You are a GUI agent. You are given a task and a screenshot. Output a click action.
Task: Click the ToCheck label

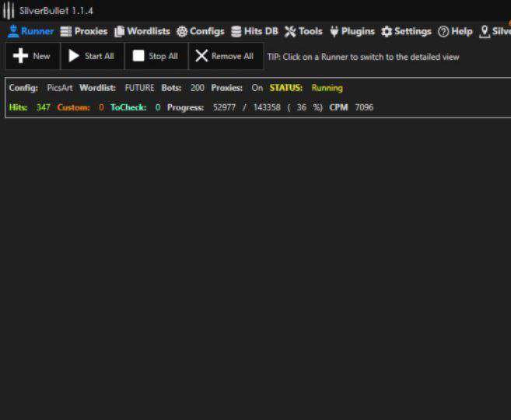pyautogui.click(x=128, y=107)
